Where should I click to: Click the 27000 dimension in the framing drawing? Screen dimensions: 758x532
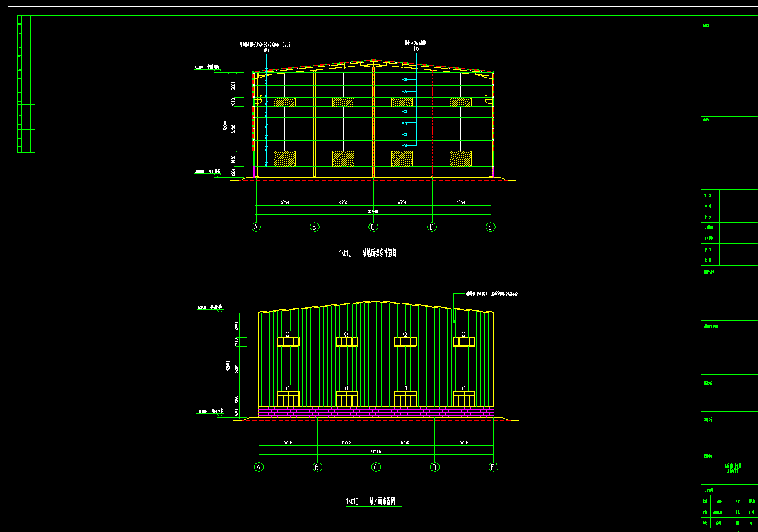[373, 211]
